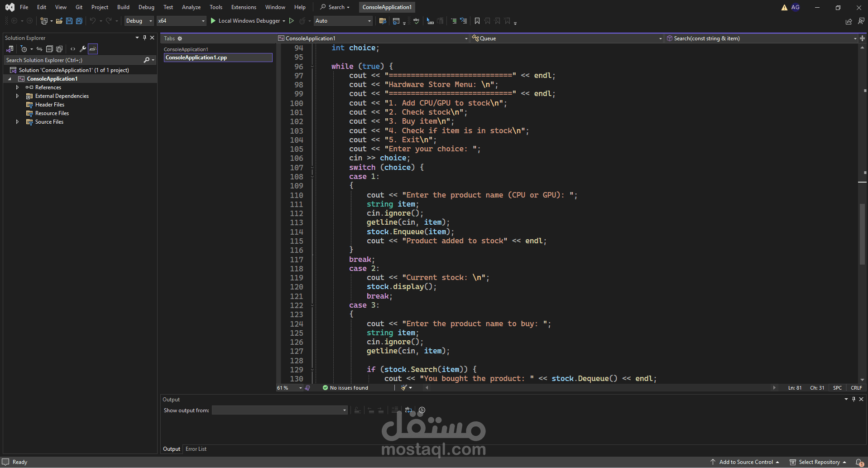Open the Show output from combo box
Screen dimensions: 868x468
[x=280, y=410]
